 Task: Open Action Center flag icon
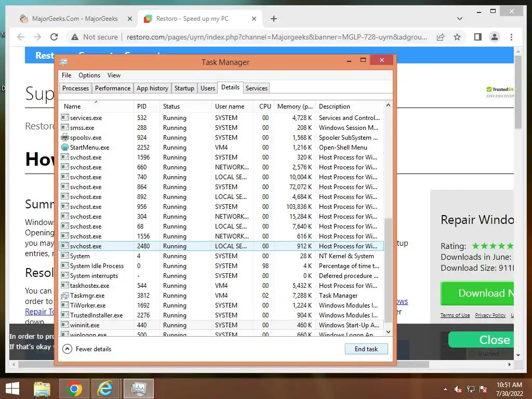[483, 389]
